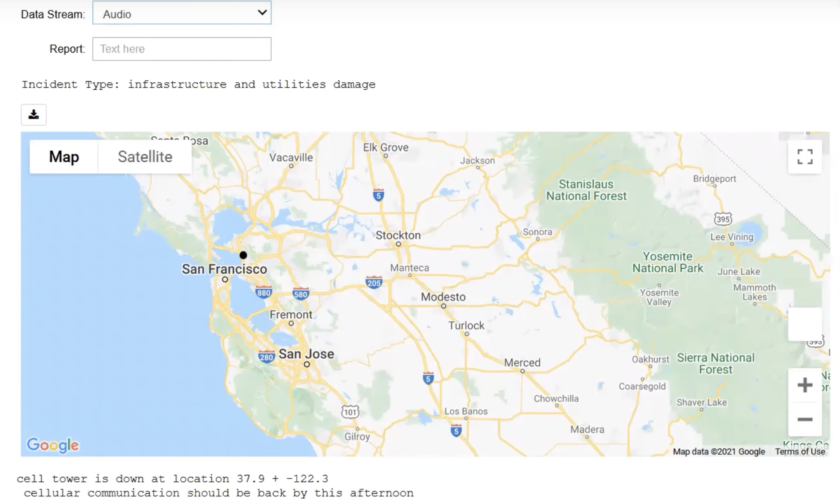Click the I-5 shield south of Elk Grove

click(x=378, y=195)
